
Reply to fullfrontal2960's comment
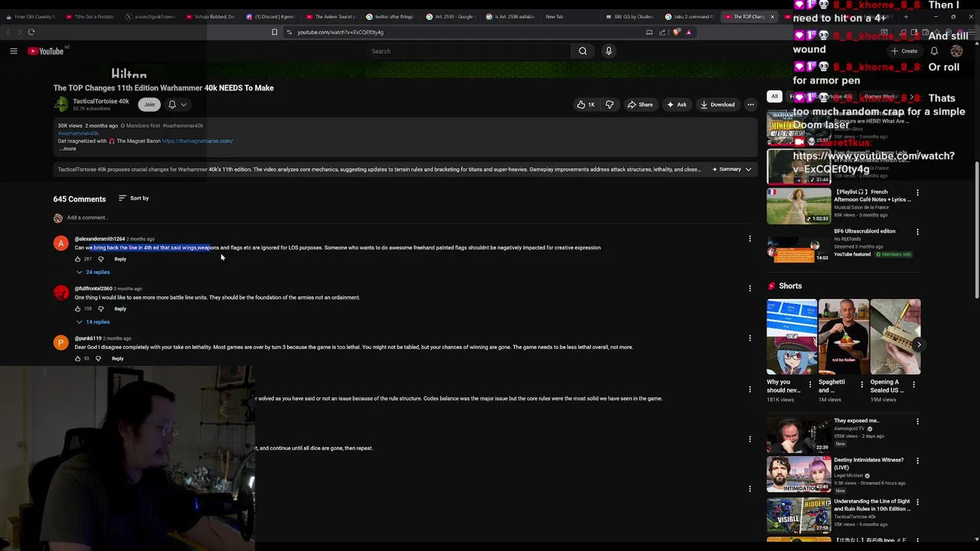tap(120, 309)
